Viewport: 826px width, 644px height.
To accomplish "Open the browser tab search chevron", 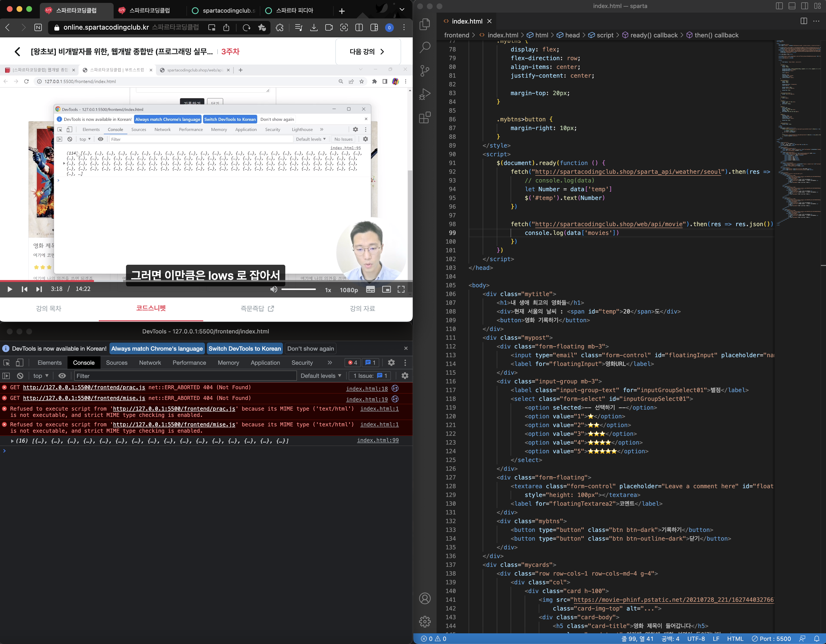I will pyautogui.click(x=402, y=9).
